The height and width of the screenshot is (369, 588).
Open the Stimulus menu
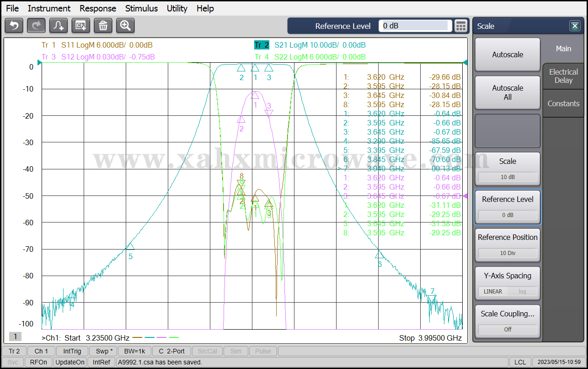click(141, 8)
